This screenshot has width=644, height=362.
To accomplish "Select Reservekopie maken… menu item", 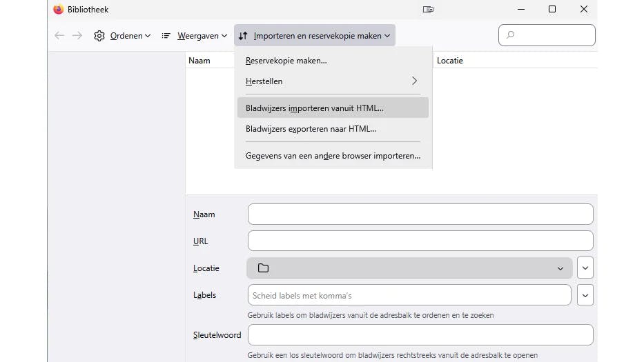I will coord(286,61).
